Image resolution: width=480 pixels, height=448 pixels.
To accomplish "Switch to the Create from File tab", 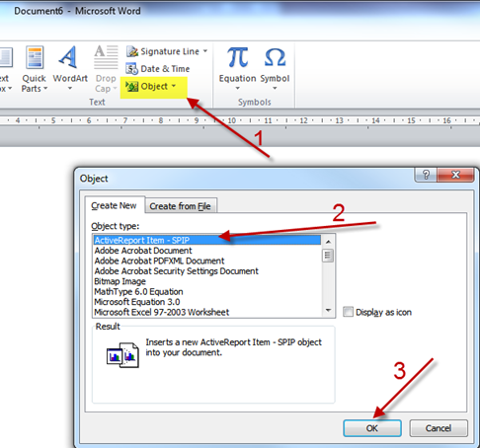I will 180,206.
